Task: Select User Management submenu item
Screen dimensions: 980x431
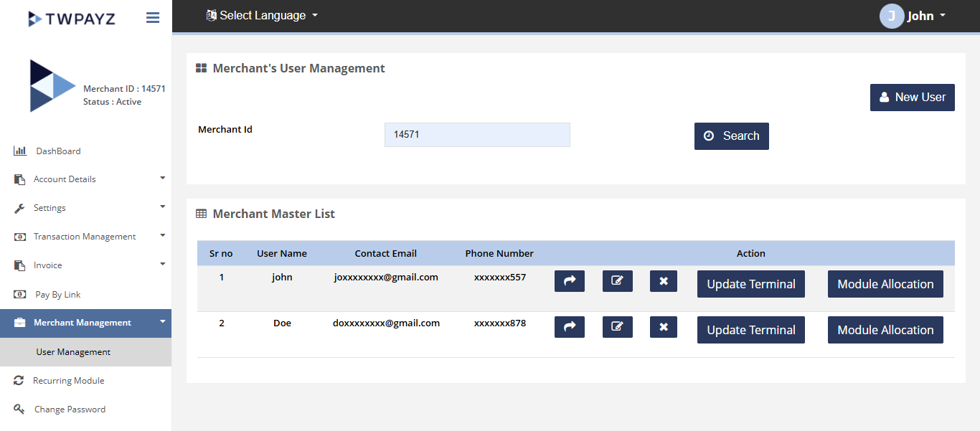Action: coord(73,352)
